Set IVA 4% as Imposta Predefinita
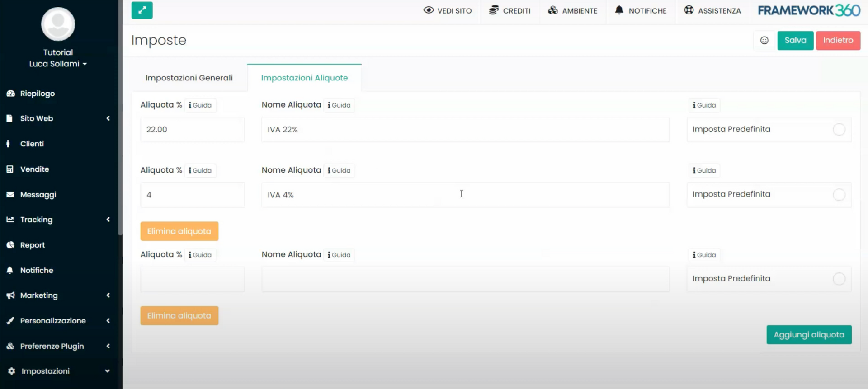The width and height of the screenshot is (868, 389). pos(839,194)
